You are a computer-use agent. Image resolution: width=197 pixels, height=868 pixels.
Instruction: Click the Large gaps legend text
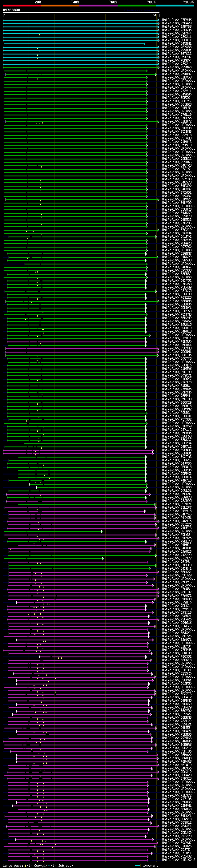(38, 865)
